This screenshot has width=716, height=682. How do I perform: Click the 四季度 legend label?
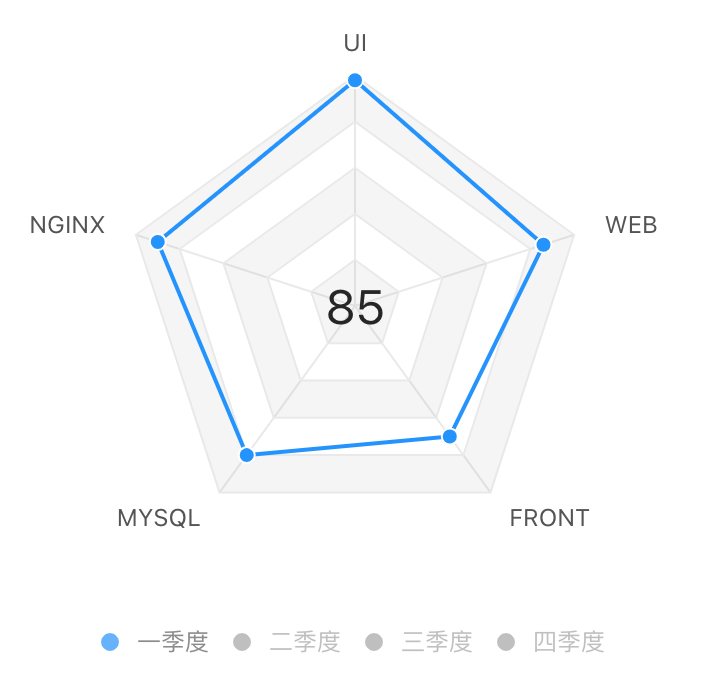point(569,642)
